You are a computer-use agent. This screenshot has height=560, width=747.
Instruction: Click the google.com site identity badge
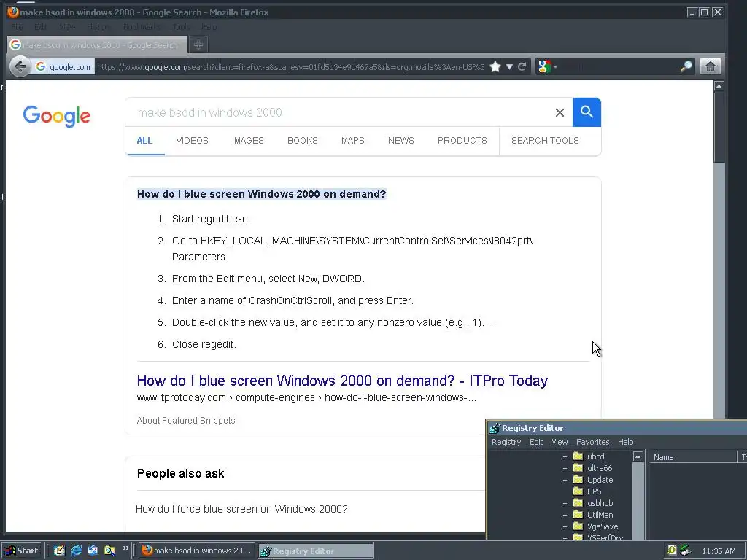pos(63,67)
